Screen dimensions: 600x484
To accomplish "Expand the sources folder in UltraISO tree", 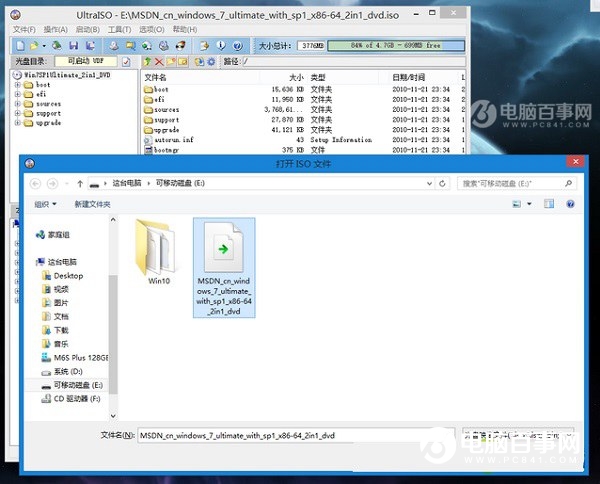I will pyautogui.click(x=18, y=104).
